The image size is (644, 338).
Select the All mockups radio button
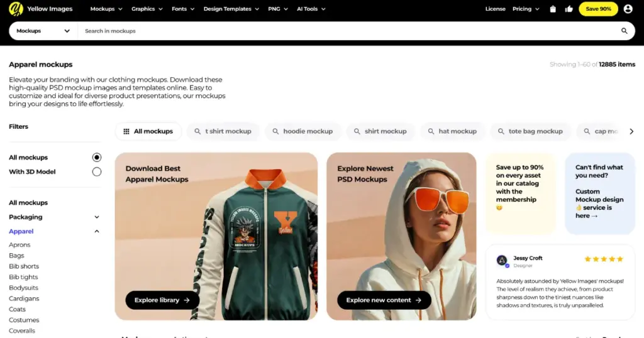point(96,158)
